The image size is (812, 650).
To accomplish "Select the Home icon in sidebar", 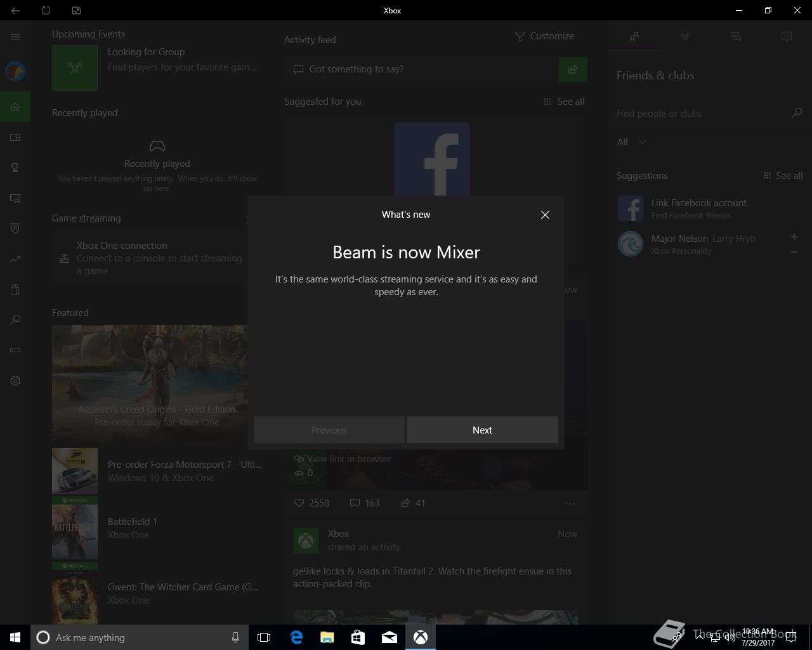I will point(15,107).
